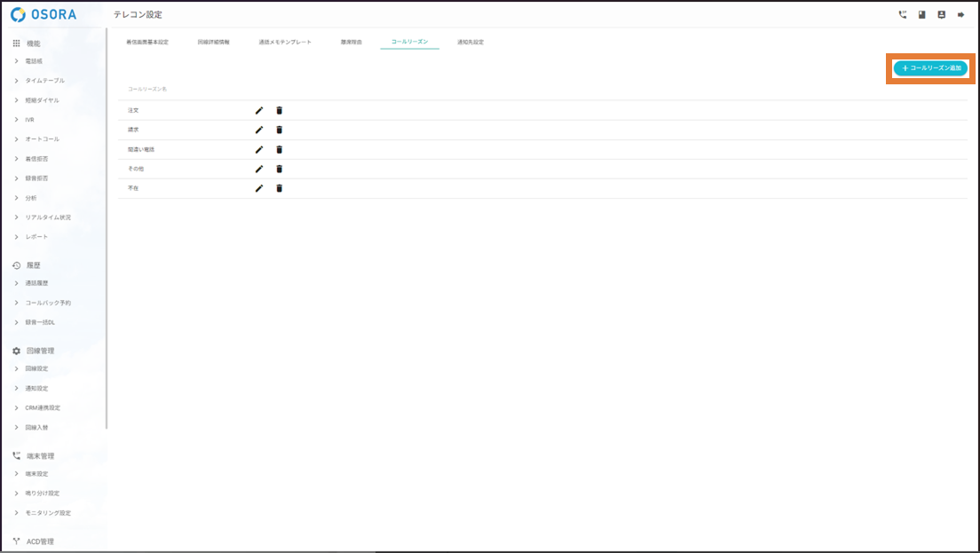980x553 pixels.
Task: Open the address book icon in the header
Action: (924, 13)
